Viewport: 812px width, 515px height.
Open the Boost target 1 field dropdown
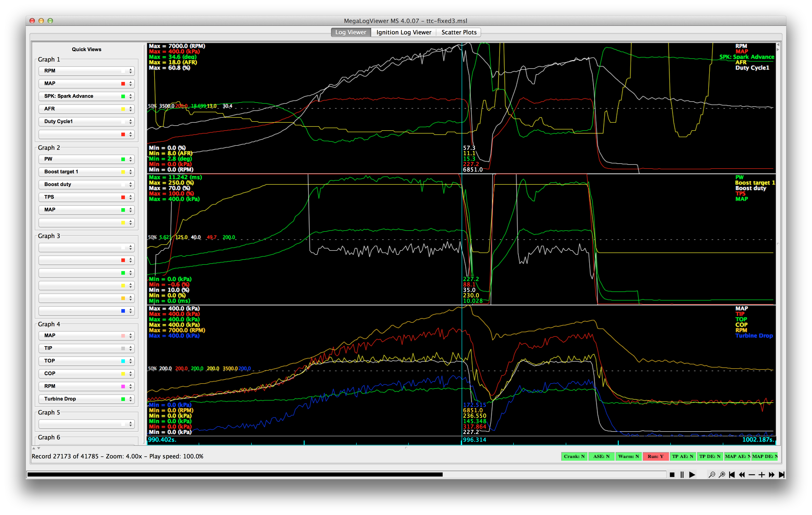(x=86, y=172)
